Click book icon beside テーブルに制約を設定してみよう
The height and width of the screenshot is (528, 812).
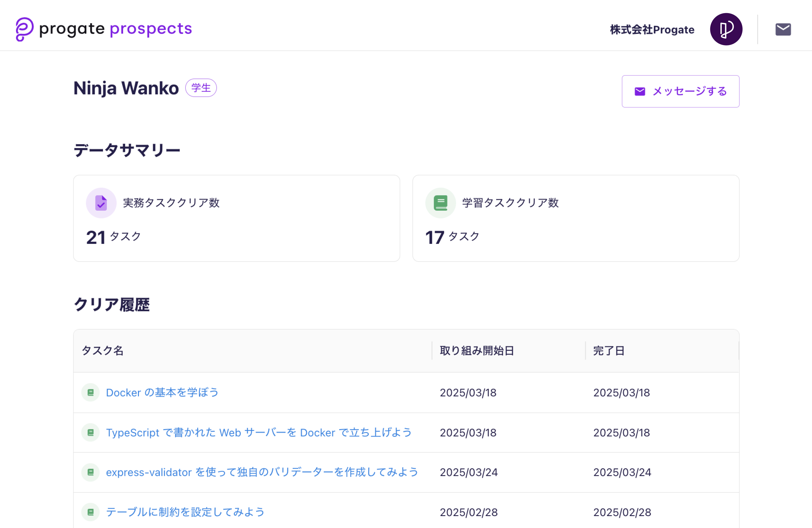[90, 512]
